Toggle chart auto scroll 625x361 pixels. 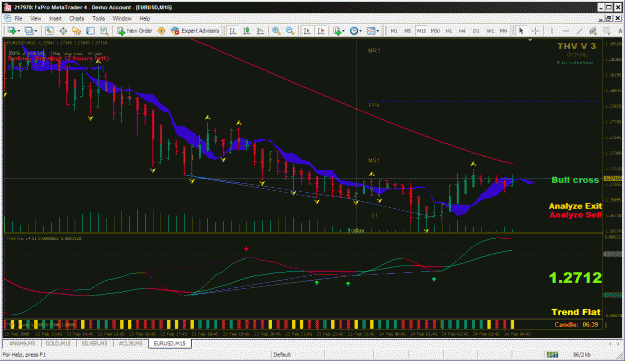click(x=307, y=31)
